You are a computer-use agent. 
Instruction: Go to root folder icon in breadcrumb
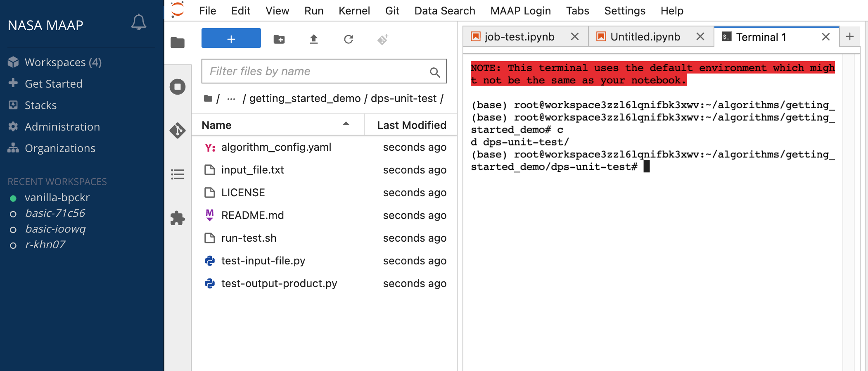point(208,98)
